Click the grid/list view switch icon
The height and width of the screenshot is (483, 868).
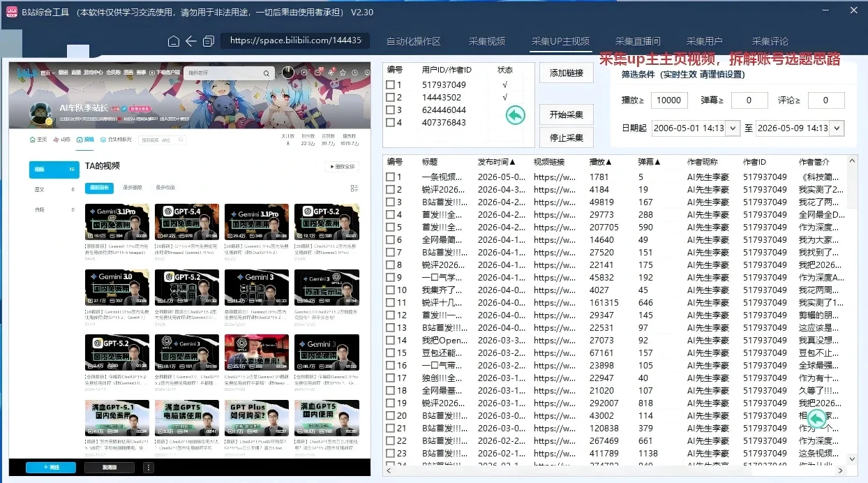[354, 188]
